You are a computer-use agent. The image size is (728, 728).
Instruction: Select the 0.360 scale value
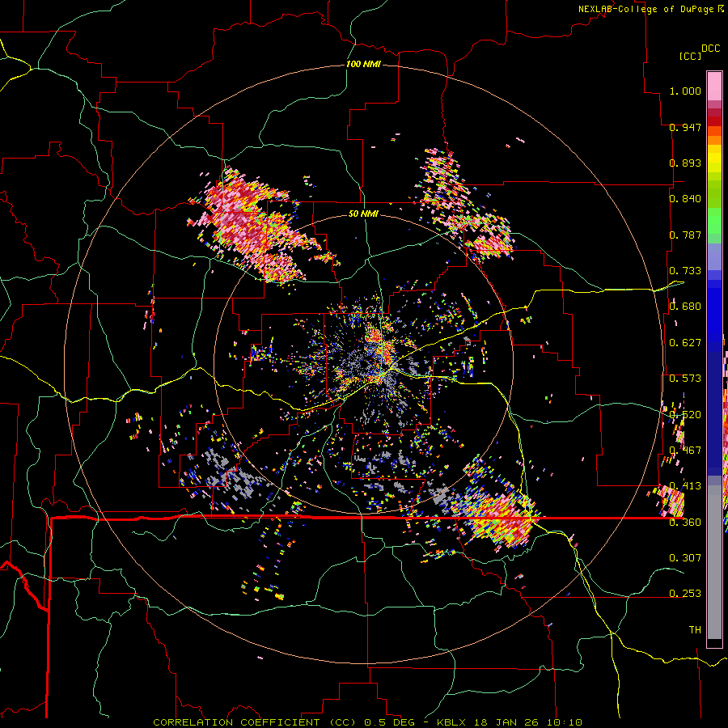(685, 523)
